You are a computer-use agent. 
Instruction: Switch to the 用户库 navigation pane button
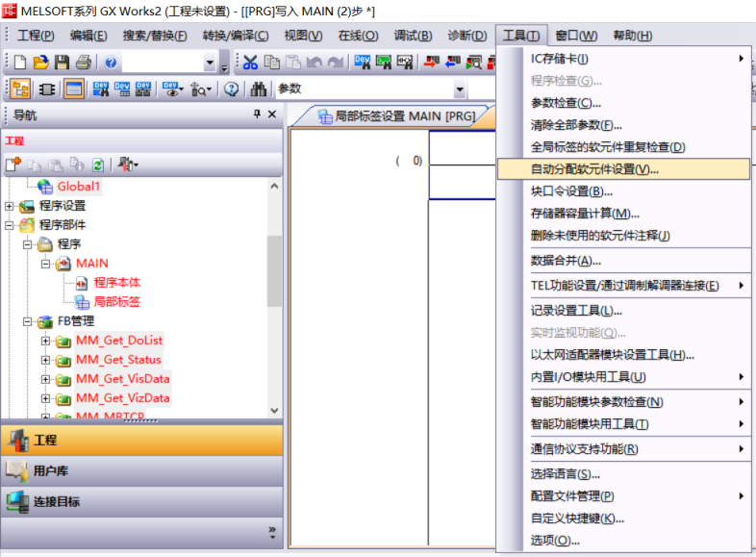pyautogui.click(x=141, y=470)
